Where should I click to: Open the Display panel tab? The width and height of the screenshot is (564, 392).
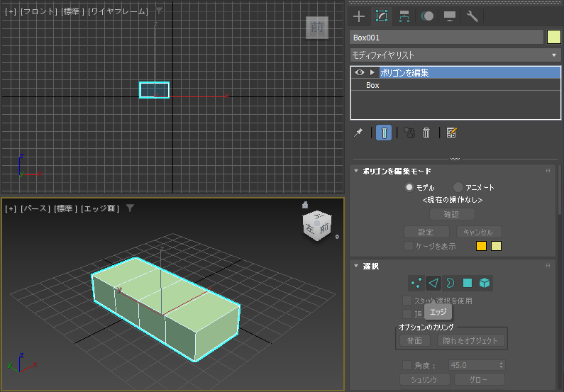(x=450, y=16)
